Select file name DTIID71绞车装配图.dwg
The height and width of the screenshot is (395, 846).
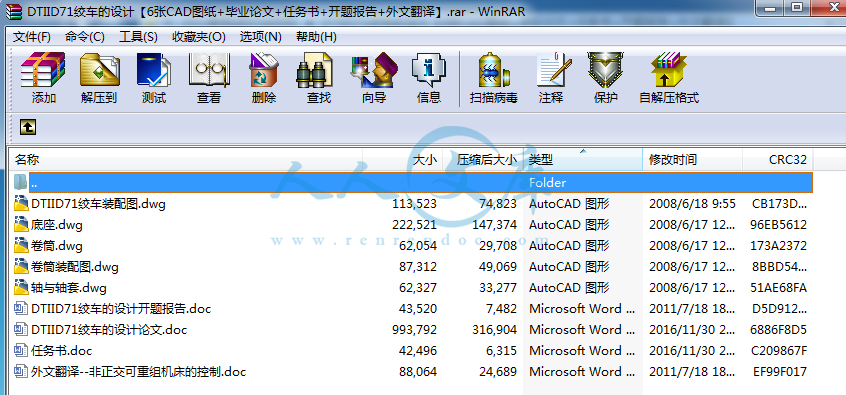tap(98, 204)
